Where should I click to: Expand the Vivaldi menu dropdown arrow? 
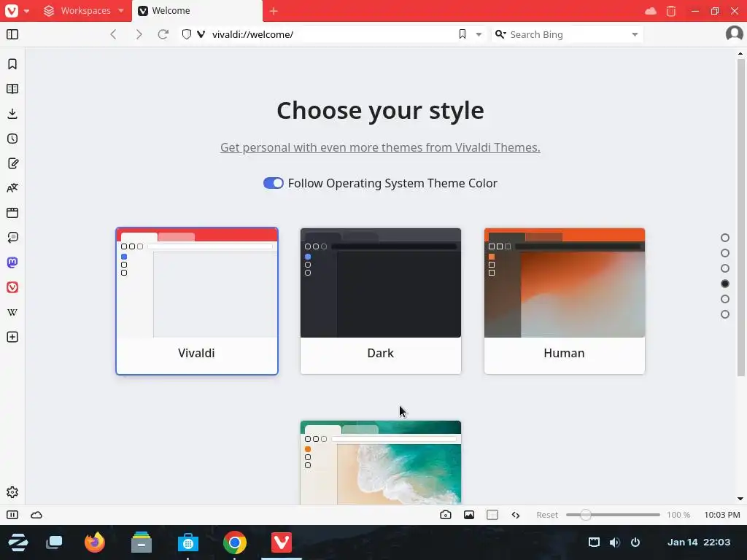(27, 11)
